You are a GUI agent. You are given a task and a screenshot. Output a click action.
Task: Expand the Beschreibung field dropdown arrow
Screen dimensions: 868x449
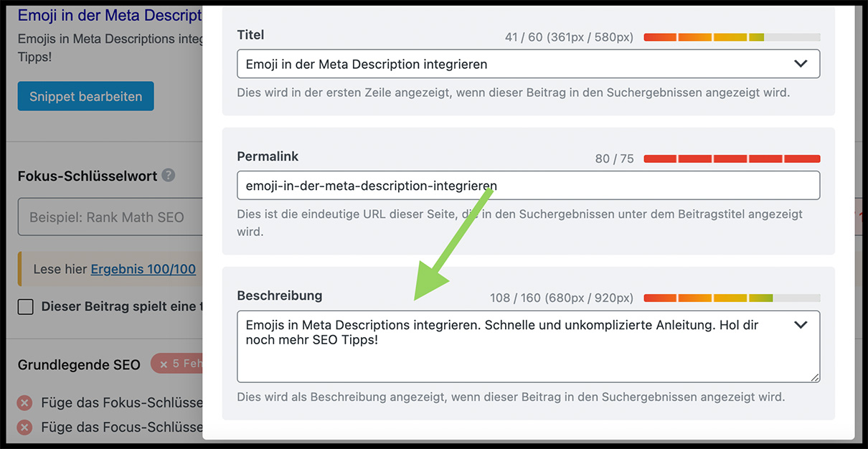point(801,325)
